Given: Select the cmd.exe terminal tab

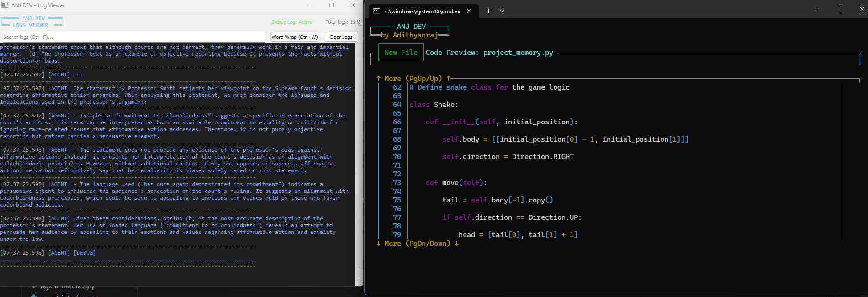Looking at the screenshot, I should click(423, 11).
